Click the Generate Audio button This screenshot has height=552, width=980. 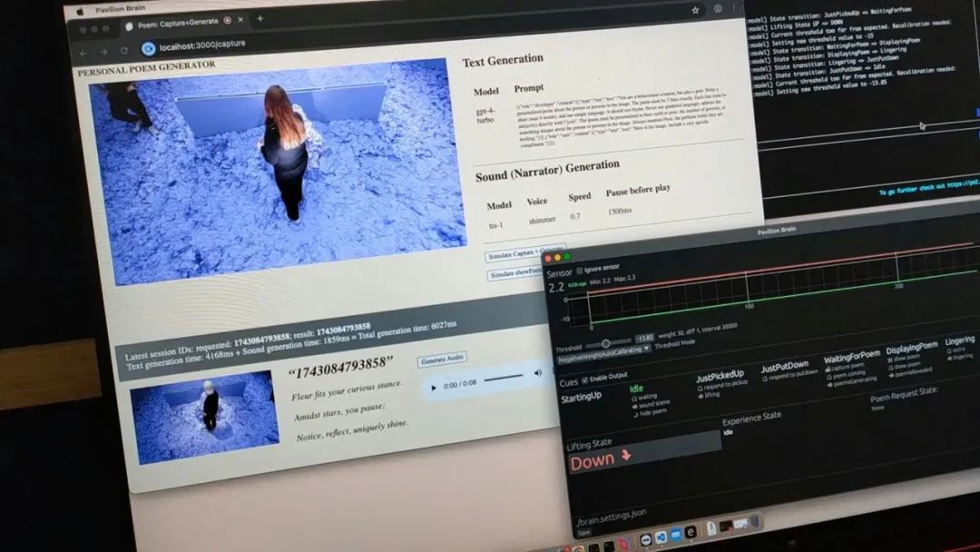point(442,360)
